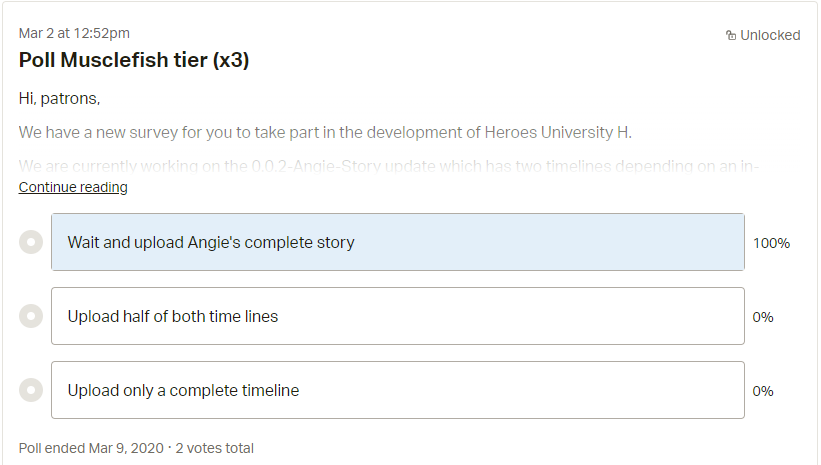Click the words Heroes University H
Viewport: 821px width, 465px height.
pos(558,132)
